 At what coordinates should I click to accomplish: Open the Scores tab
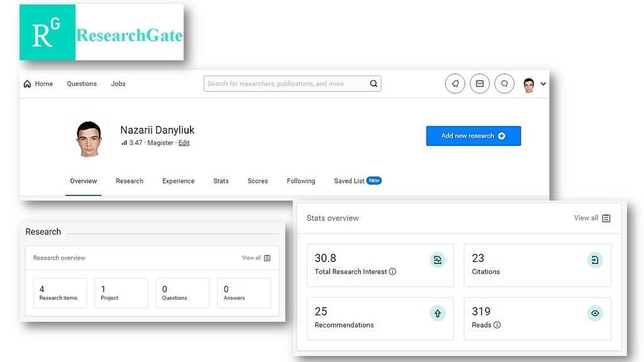tap(257, 181)
